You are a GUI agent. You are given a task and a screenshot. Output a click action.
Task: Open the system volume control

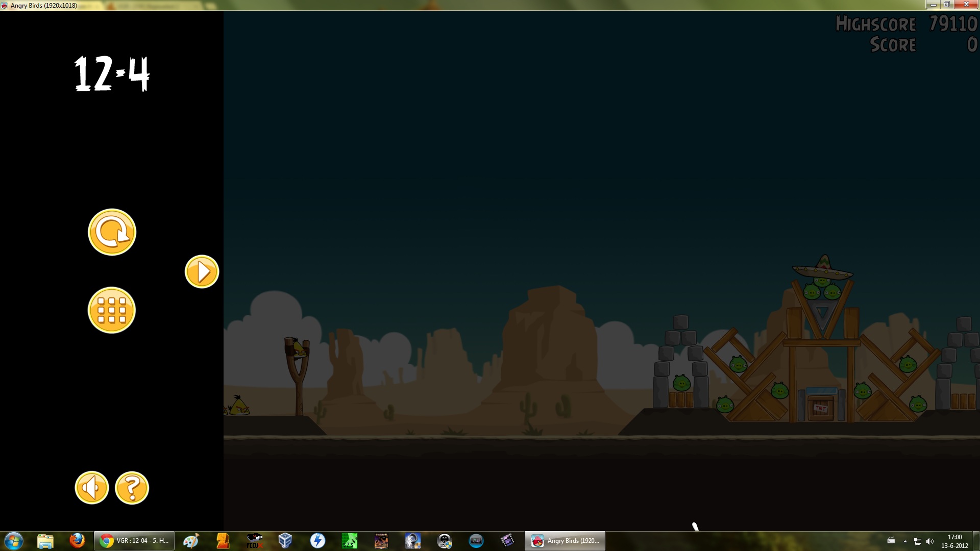(929, 541)
